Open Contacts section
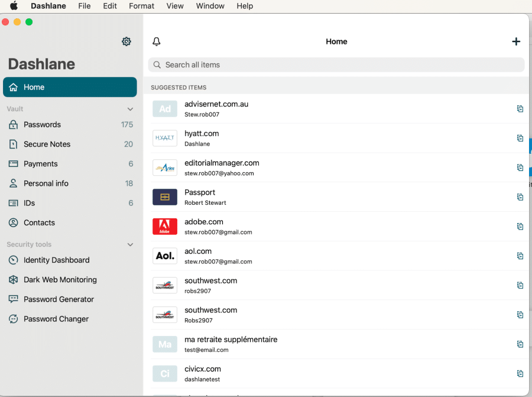532x397 pixels. [70, 223]
